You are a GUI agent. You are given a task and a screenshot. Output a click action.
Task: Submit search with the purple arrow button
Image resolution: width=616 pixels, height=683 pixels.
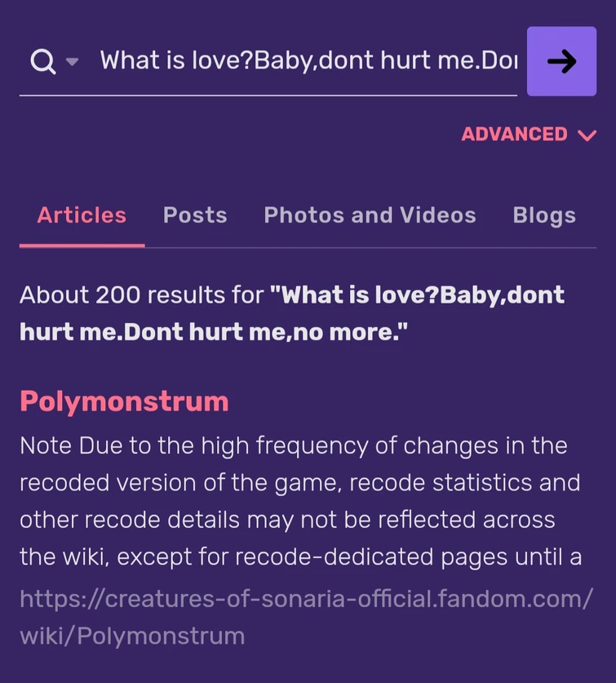coord(561,61)
